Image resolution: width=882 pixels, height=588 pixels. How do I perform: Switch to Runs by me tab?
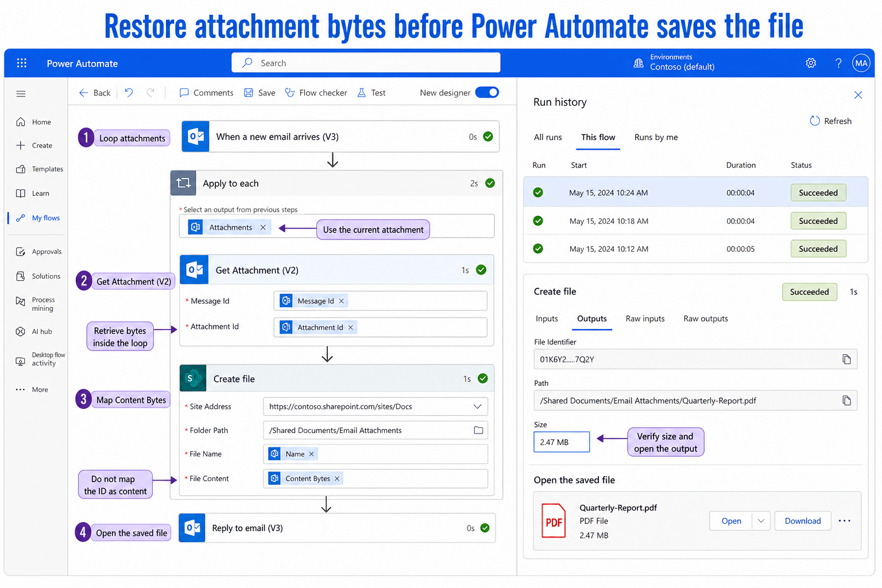pos(656,137)
